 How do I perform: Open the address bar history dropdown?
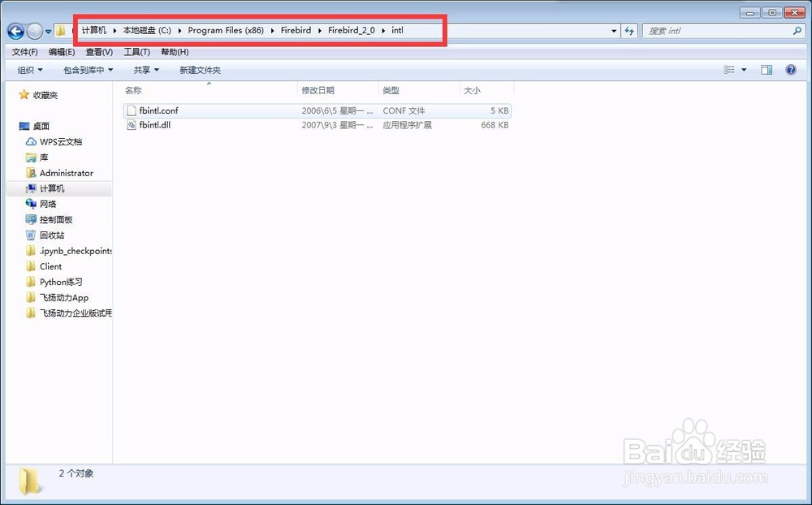pos(614,31)
